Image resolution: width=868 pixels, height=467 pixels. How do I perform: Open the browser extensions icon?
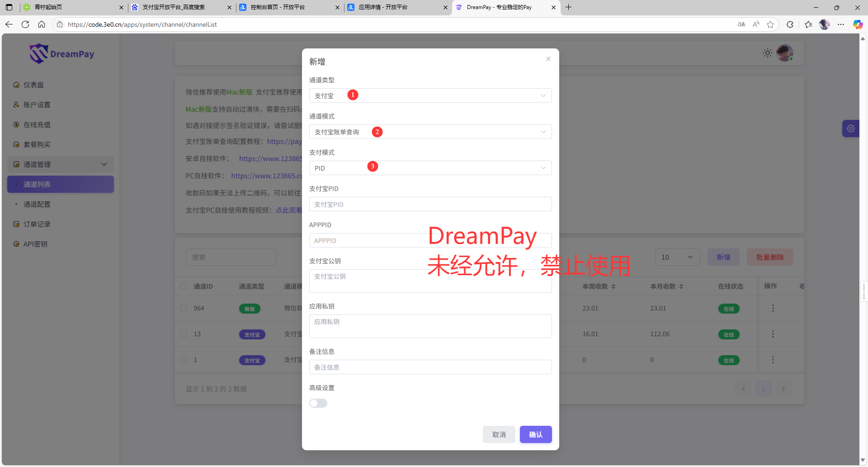[x=790, y=24]
